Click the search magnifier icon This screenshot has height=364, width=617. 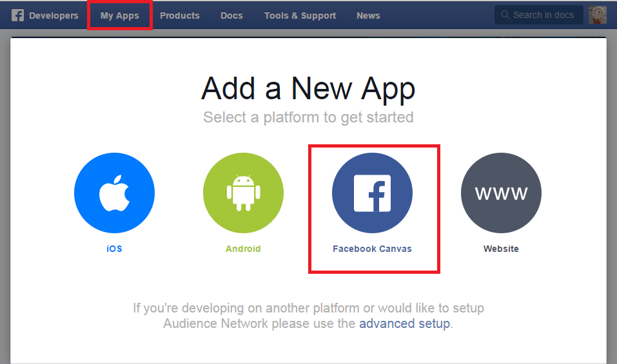(505, 15)
